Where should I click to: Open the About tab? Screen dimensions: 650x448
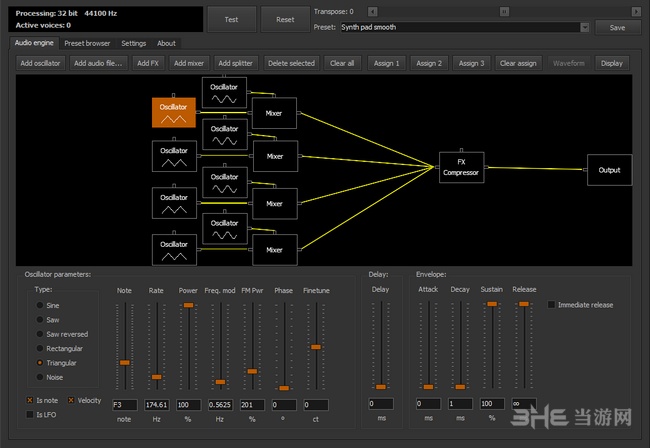click(x=166, y=43)
